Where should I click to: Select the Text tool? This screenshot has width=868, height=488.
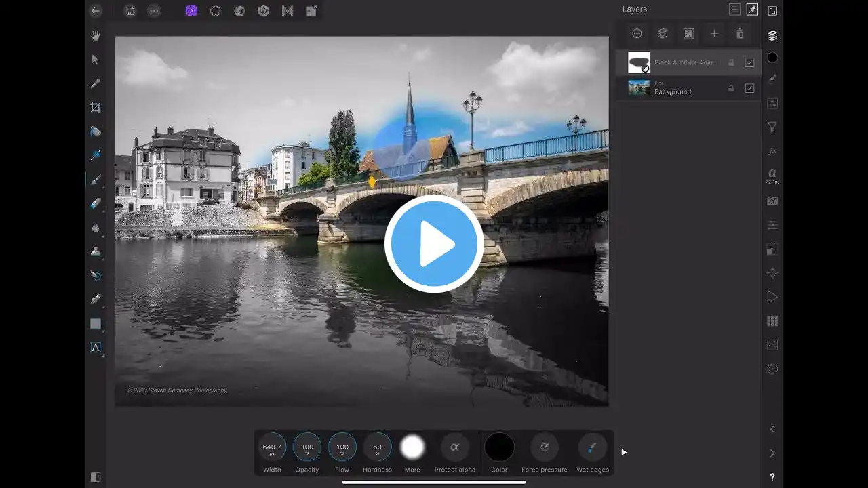tap(96, 347)
